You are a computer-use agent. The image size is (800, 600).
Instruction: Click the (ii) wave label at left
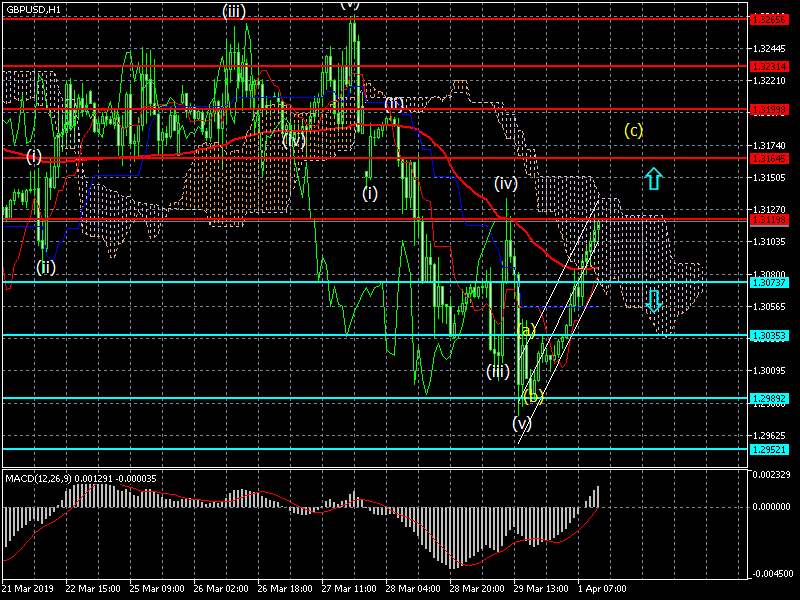pos(46,267)
